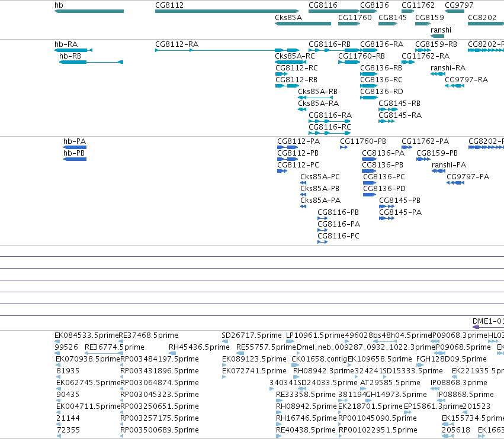Select the CG9797 gene label
The image size is (504, 439).
tap(459, 5)
